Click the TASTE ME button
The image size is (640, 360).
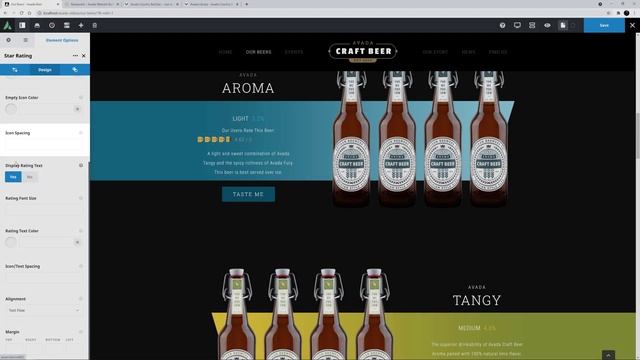click(x=248, y=194)
